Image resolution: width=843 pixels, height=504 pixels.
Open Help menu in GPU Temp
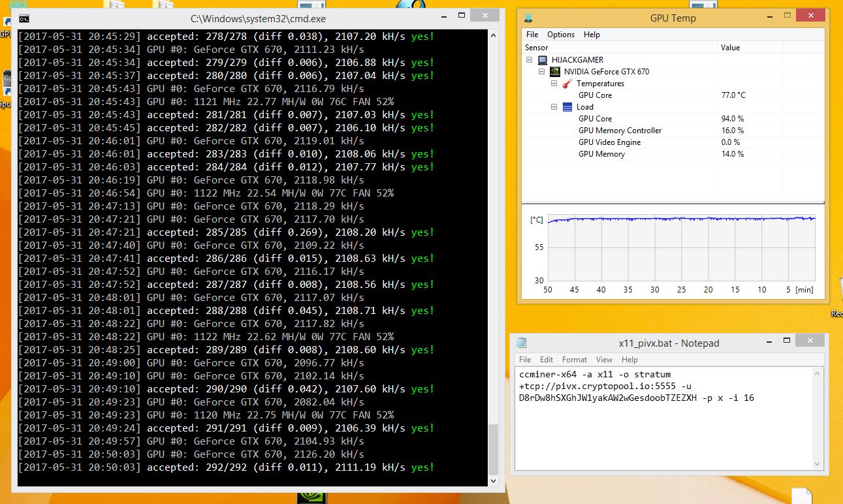(592, 35)
